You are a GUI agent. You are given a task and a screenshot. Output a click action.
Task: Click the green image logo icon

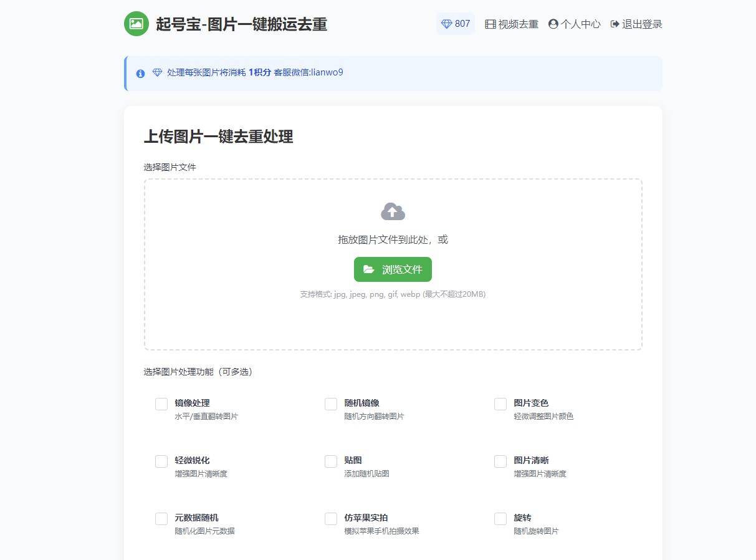tap(136, 24)
